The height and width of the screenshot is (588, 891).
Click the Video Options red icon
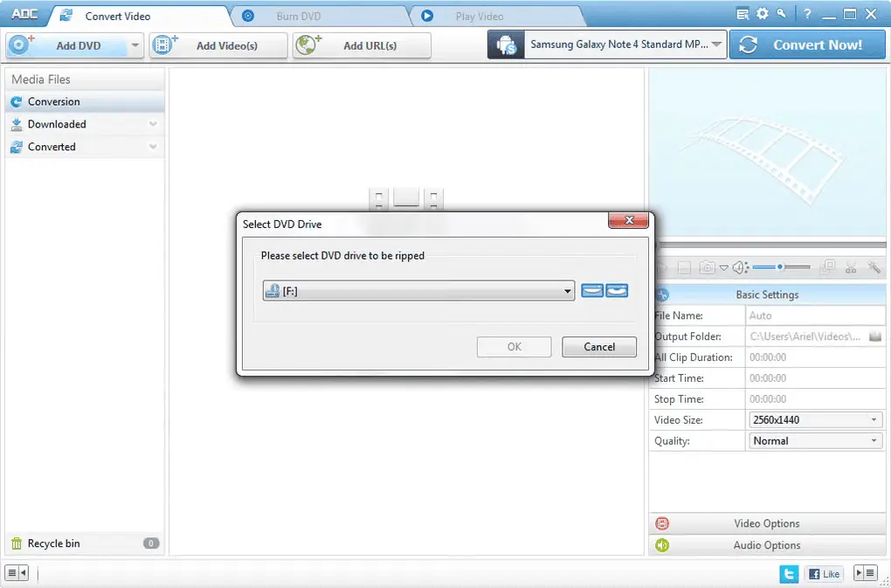click(662, 523)
